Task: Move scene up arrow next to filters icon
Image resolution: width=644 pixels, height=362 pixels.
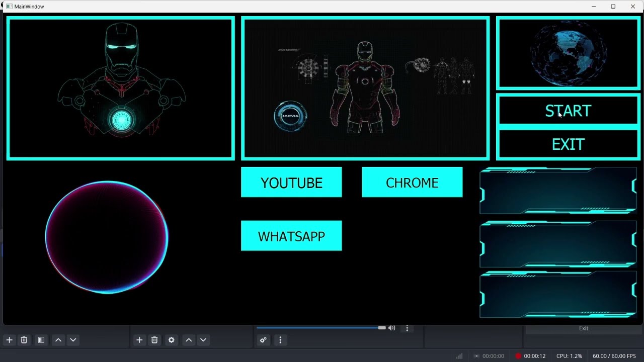Action: pyautogui.click(x=58, y=340)
